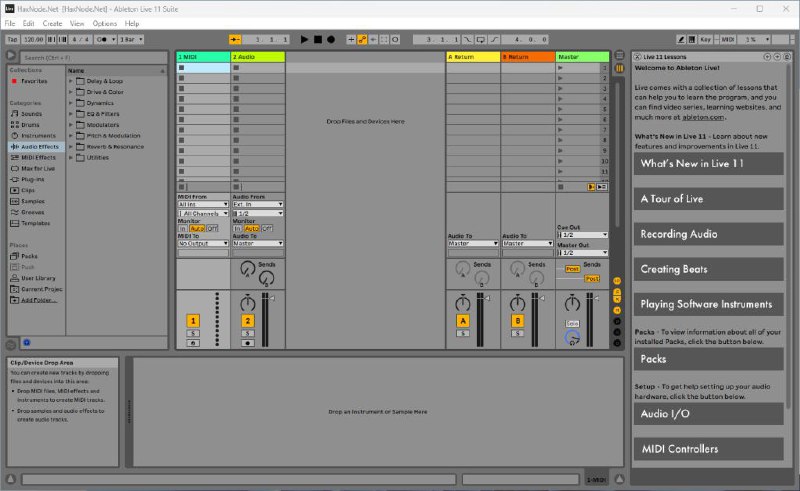The width and height of the screenshot is (800, 491).
Task: Click Stop All Clips in Master track
Action: [561, 187]
